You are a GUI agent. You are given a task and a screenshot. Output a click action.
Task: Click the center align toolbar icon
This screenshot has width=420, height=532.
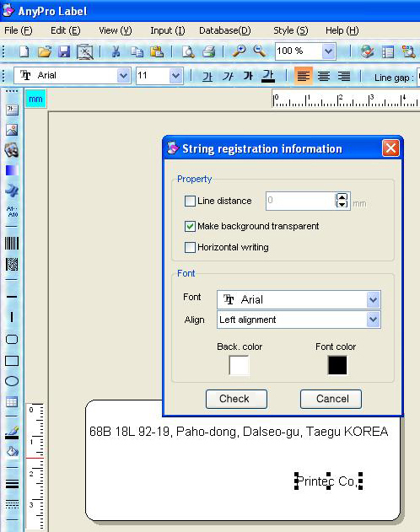(324, 76)
